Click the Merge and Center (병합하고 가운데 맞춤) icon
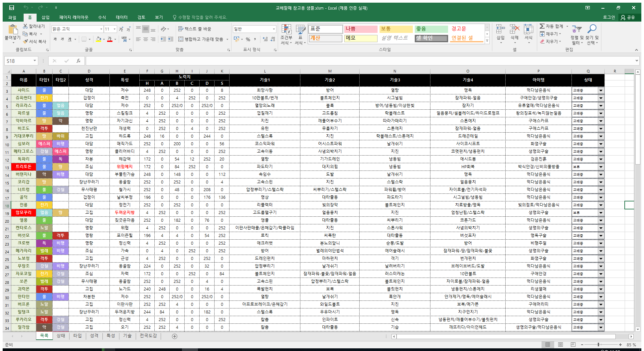 click(181, 39)
